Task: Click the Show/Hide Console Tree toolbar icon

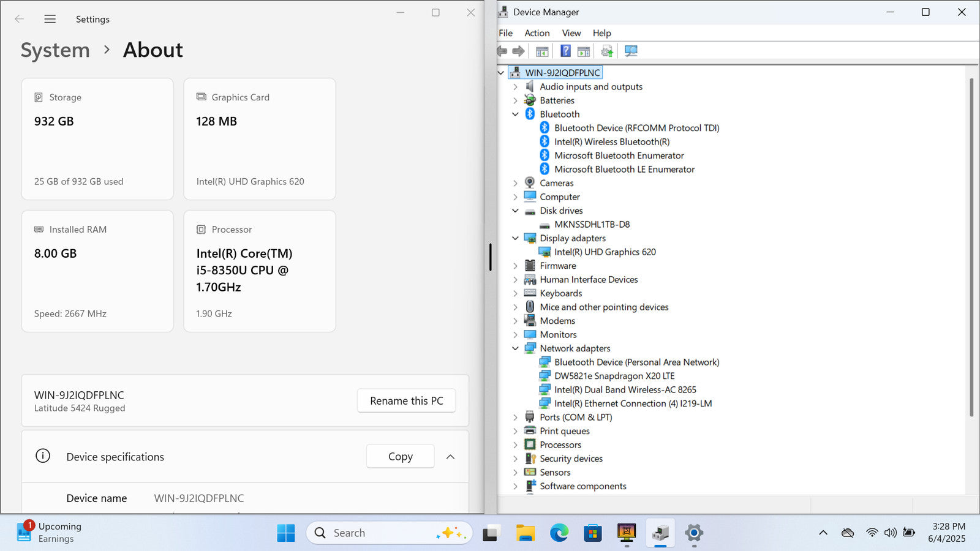Action: tap(542, 51)
